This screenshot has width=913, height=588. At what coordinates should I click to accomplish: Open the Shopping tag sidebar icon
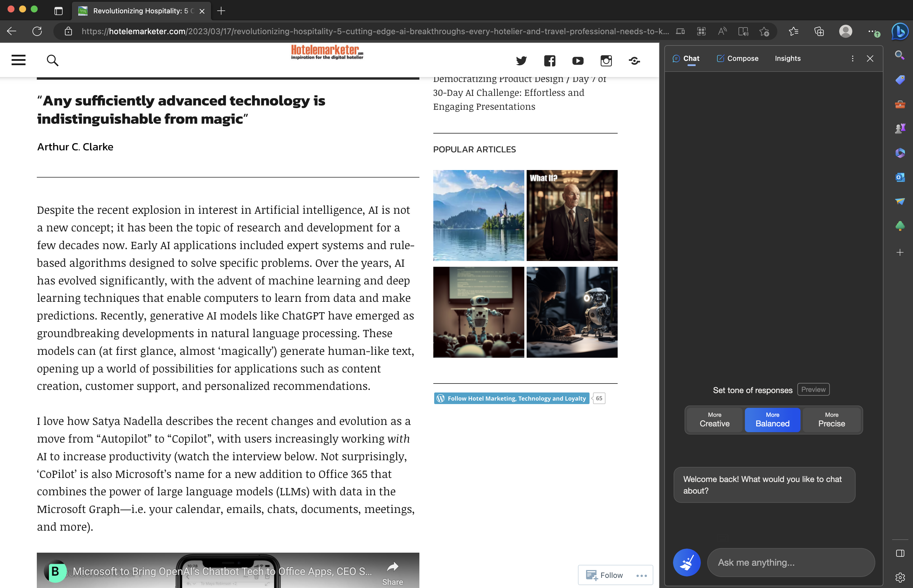pyautogui.click(x=900, y=80)
